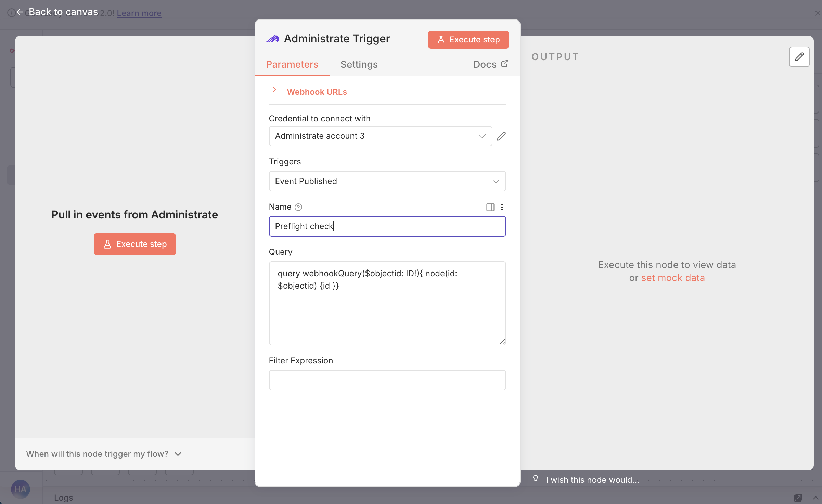Switch to the Settings tab
Image resolution: width=822 pixels, height=504 pixels.
359,64
